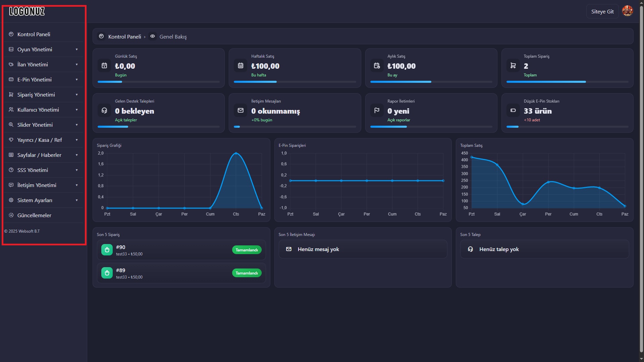Screen dimensions: 644x362
Task: Open Güncellemeler in the sidebar
Action: point(44,215)
